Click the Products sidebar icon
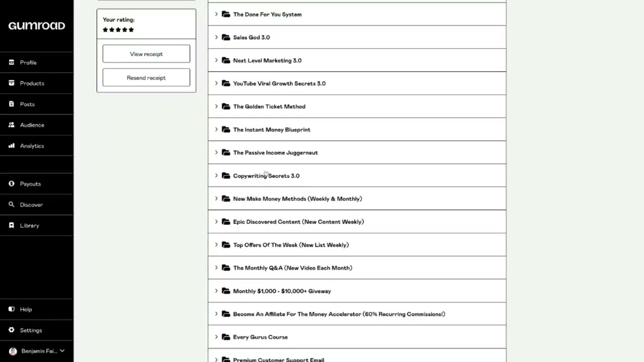 tap(12, 83)
